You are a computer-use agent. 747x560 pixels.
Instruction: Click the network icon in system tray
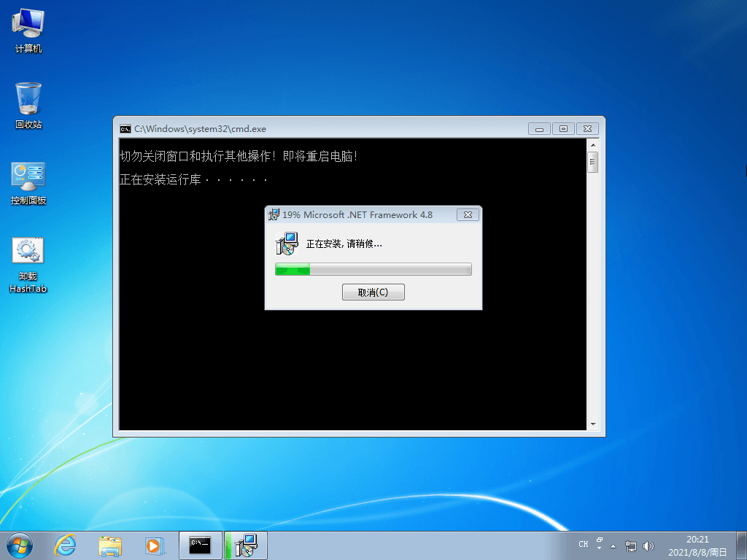[x=631, y=545]
